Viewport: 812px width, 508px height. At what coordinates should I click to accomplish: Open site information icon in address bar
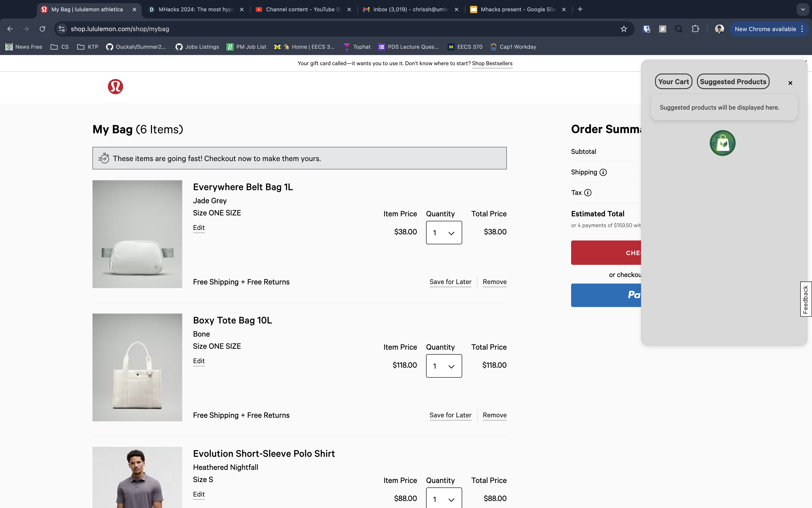pyautogui.click(x=62, y=29)
